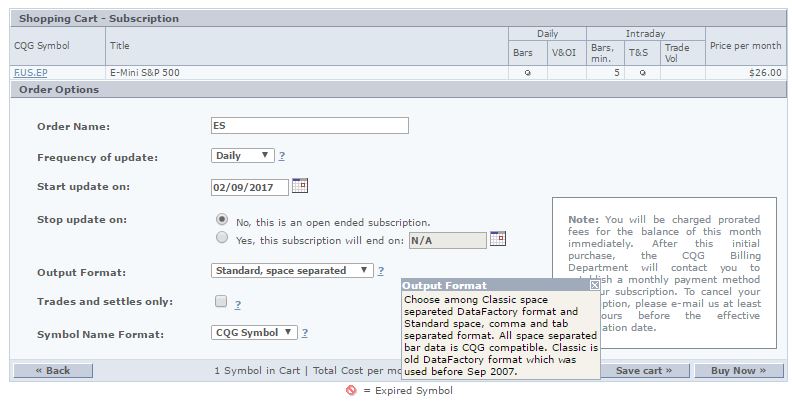792x412 pixels.
Task: Click the Intraday column group header
Action: pyautogui.click(x=646, y=34)
